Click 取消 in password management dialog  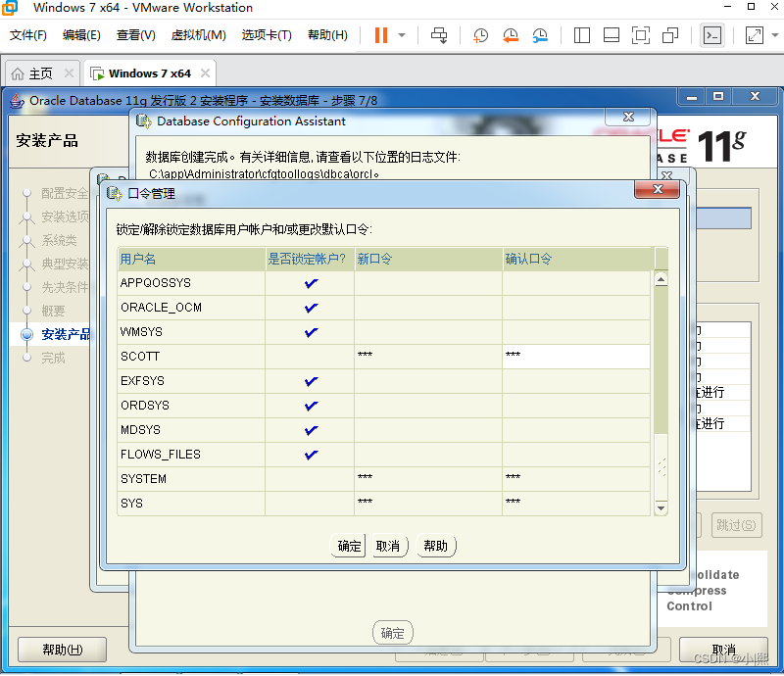(388, 546)
